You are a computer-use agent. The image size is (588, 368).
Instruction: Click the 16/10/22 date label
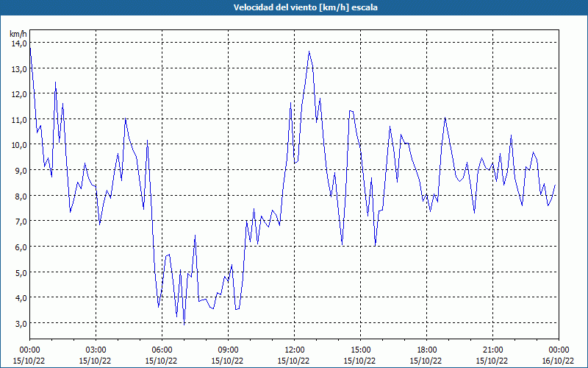[558, 361]
